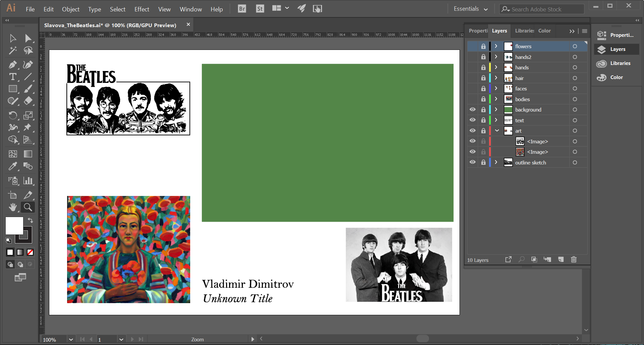Image resolution: width=644 pixels, height=345 pixels.
Task: Select the Zoom tool magnifier
Action: [x=28, y=207]
